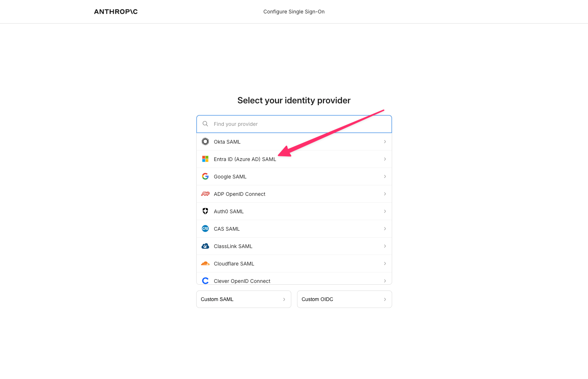Open the chevron beside Google SAML
588x379 pixels.
(385, 176)
